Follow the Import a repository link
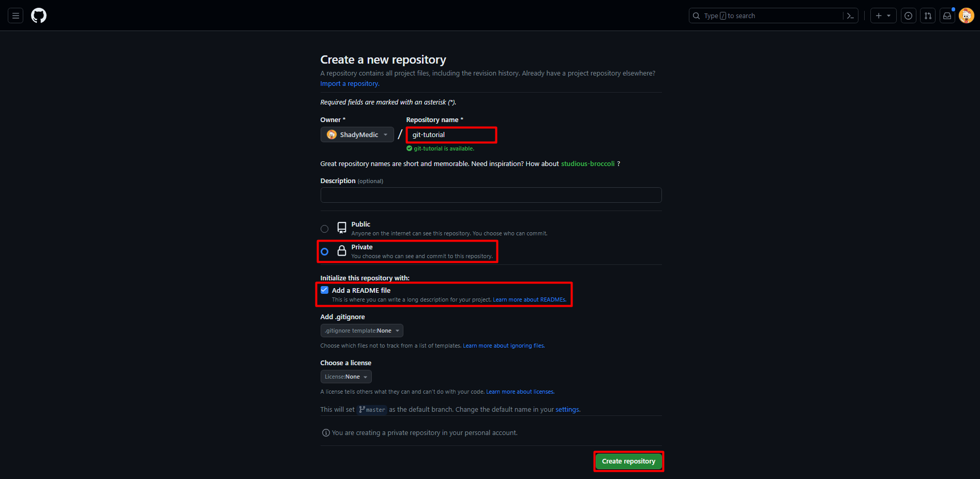980x479 pixels. coord(350,84)
